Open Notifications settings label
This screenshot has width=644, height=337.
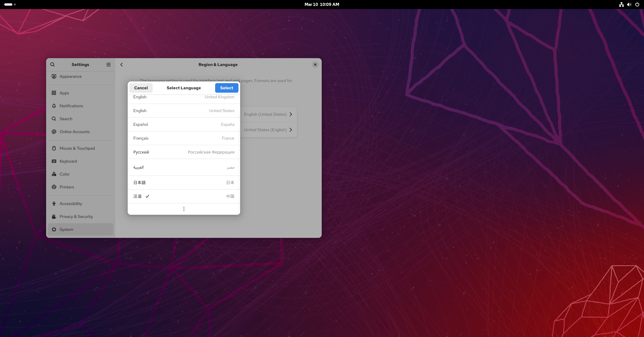click(x=71, y=106)
